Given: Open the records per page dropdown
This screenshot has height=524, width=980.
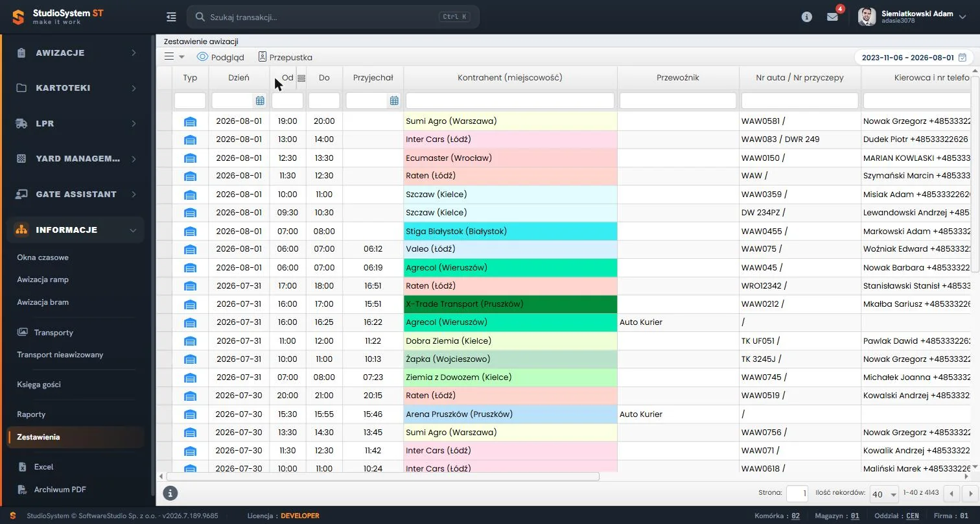Looking at the screenshot, I should point(884,494).
